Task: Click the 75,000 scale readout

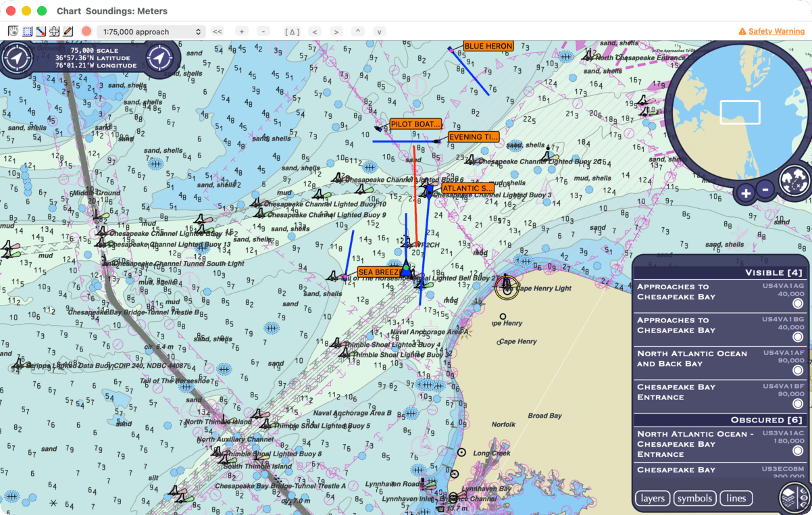Action: point(95,51)
